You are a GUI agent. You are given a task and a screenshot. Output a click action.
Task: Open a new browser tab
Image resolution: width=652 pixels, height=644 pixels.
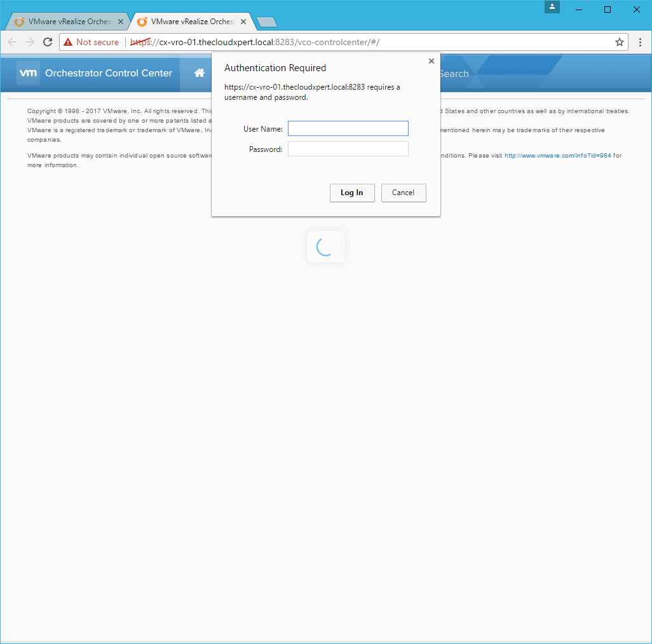coord(266,22)
